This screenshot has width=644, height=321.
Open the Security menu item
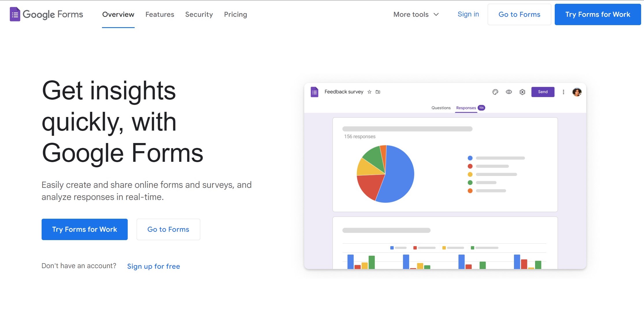[199, 14]
